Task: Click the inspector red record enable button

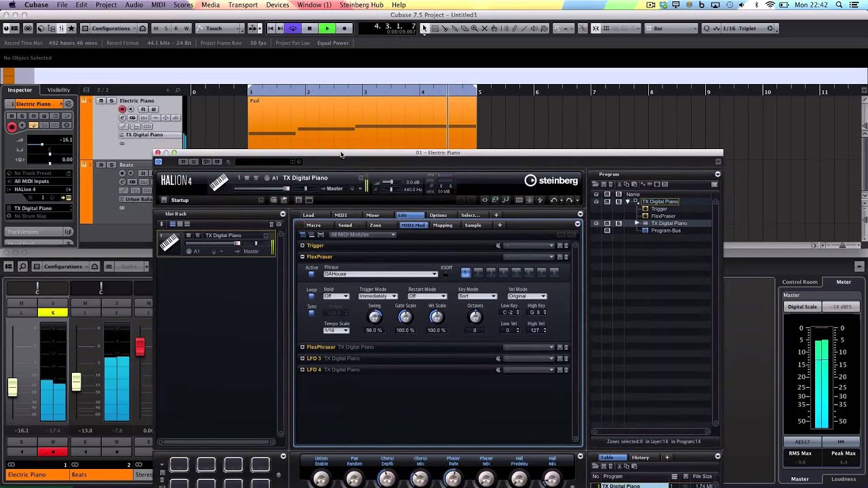Action: click(12, 127)
